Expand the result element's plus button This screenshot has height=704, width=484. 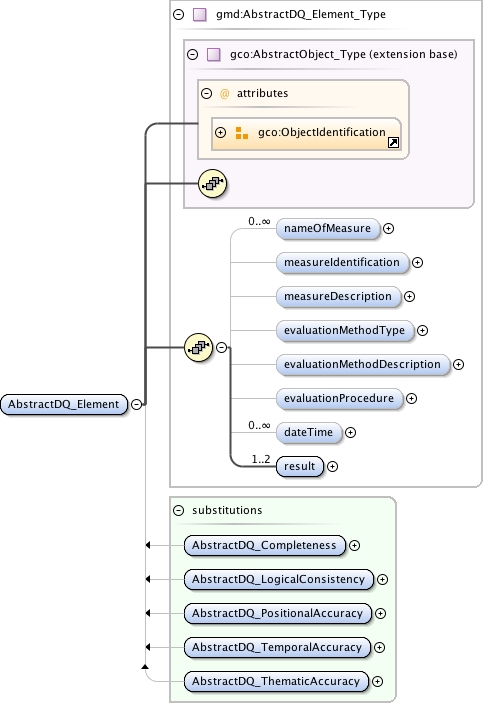pos(332,466)
